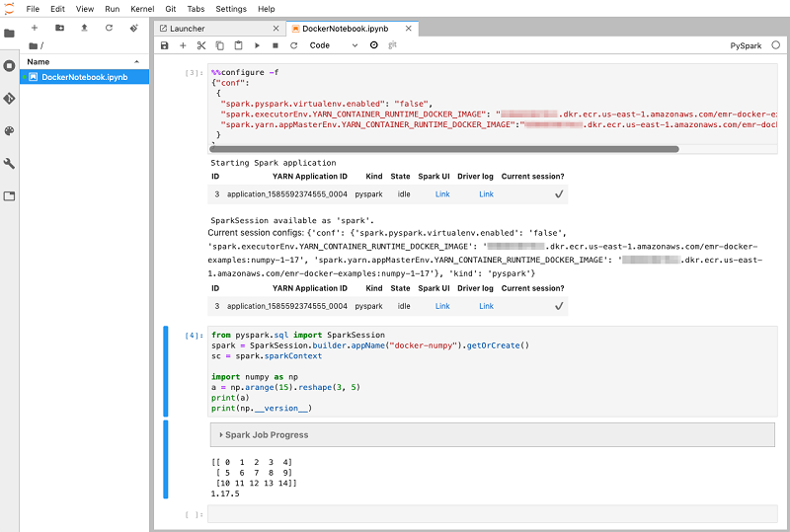Open the Running Terminals and Kernels sidebar panel
This screenshot has width=790, height=532.
coord(10,66)
